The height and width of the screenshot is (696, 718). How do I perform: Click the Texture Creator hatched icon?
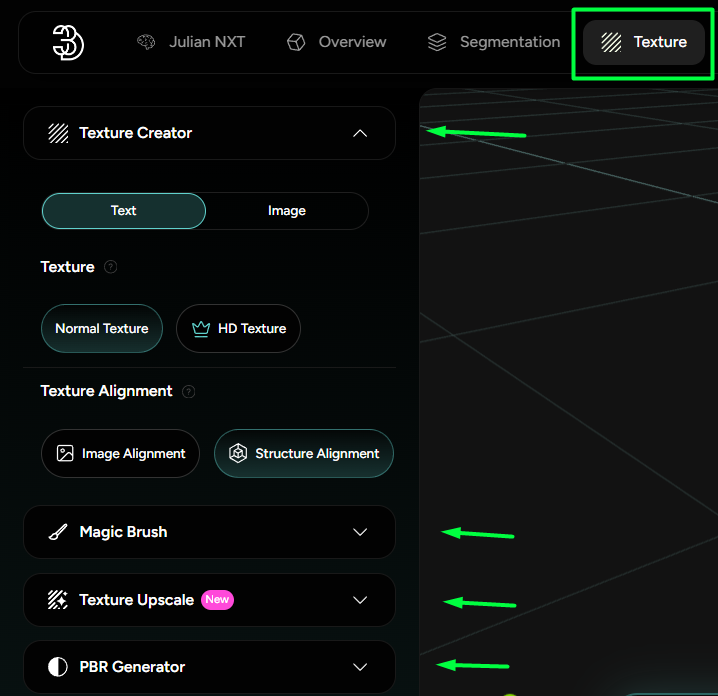58,133
